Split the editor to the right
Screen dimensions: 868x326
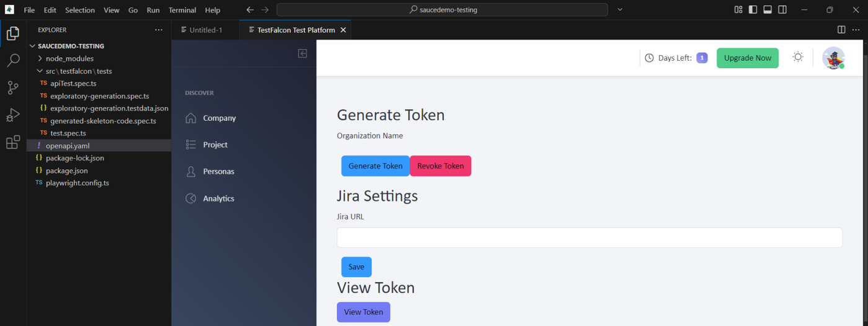point(841,30)
